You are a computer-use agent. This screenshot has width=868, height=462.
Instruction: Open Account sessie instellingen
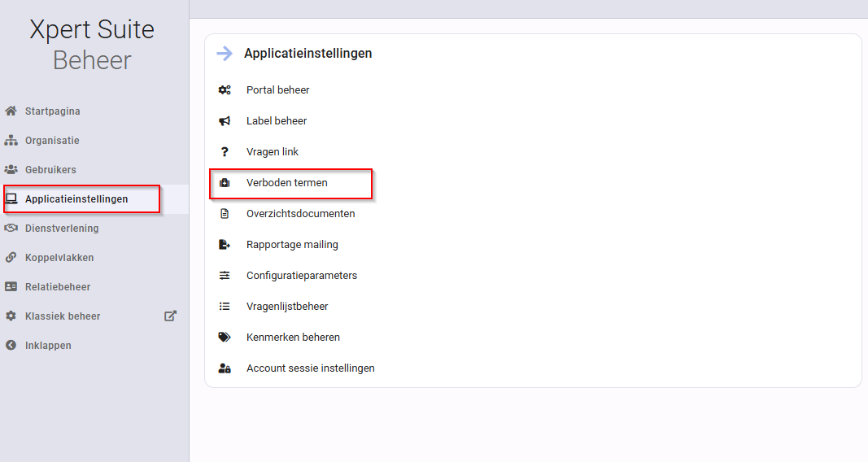311,368
